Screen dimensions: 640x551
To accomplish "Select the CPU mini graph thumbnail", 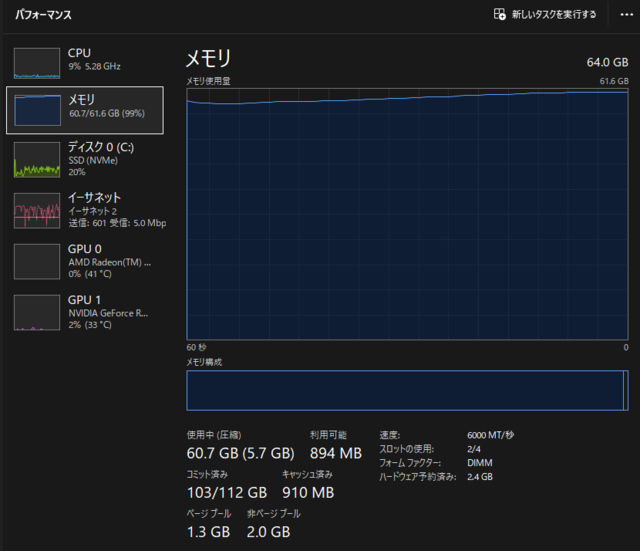I will click(x=37, y=63).
